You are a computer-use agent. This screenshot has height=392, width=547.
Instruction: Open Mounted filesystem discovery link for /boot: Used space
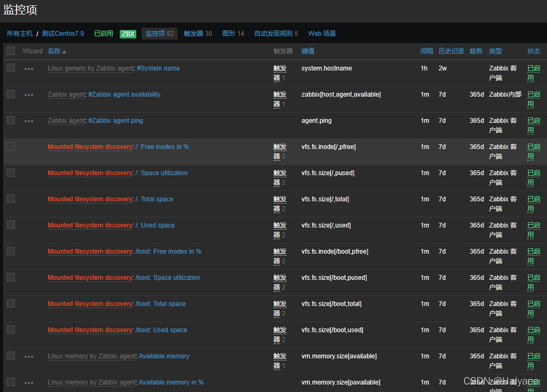90,330
